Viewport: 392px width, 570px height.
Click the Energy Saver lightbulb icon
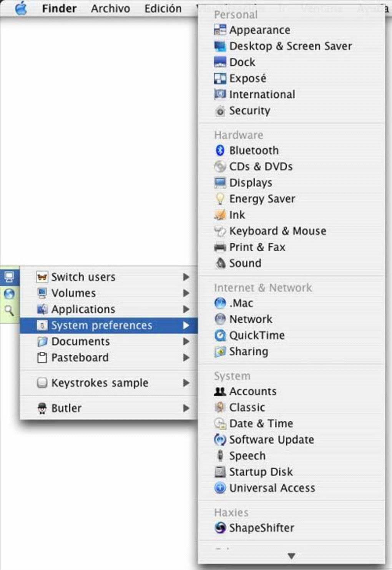coord(220,199)
